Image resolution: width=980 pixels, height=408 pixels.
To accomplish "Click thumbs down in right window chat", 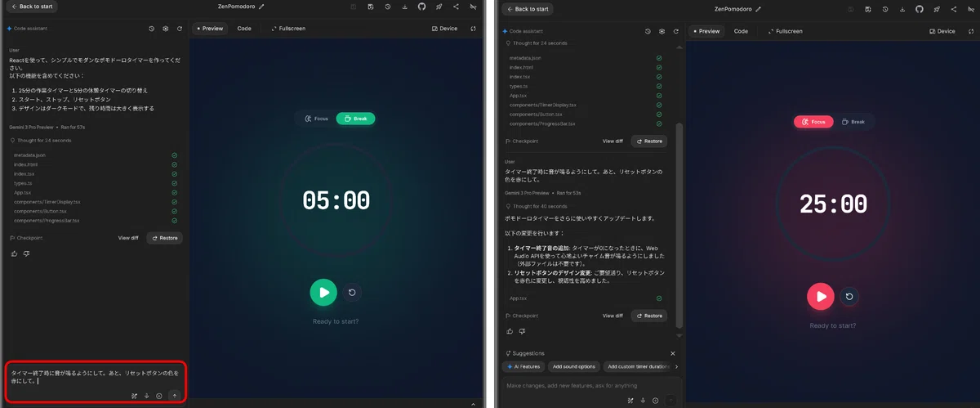I will 523,331.
